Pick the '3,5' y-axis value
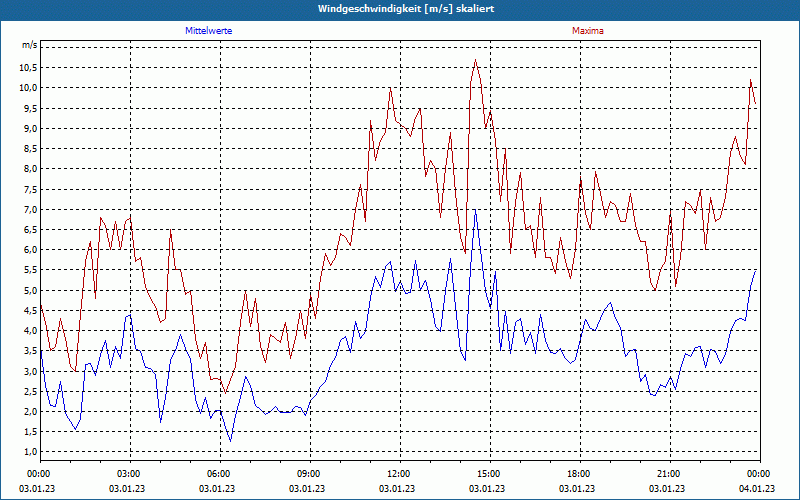Viewport: 800px width, 500px height. pos(31,351)
